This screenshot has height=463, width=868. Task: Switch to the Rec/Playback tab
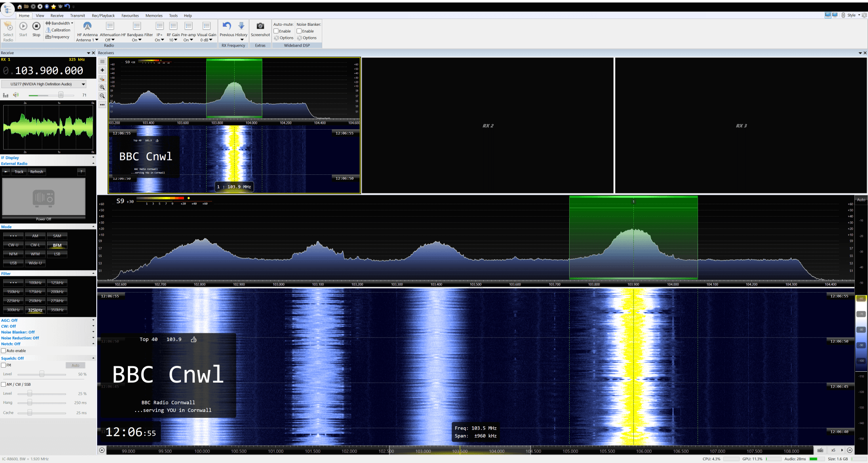pyautogui.click(x=103, y=15)
